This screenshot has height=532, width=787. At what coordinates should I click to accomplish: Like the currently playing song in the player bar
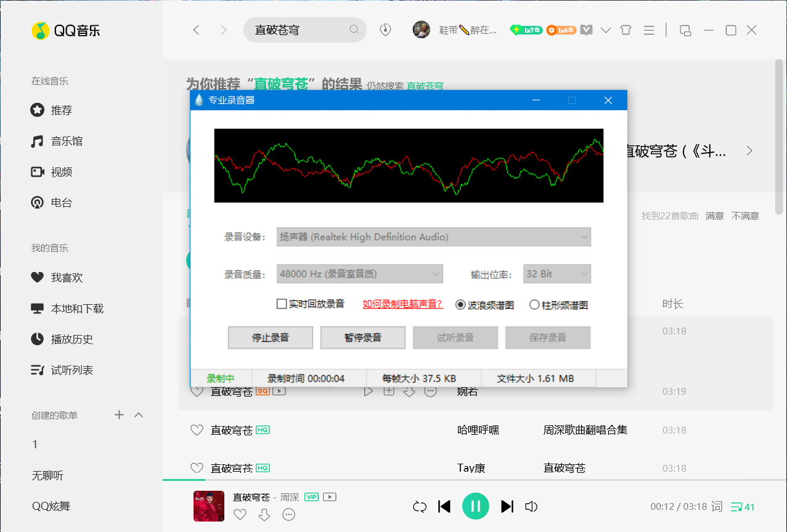tap(240, 515)
